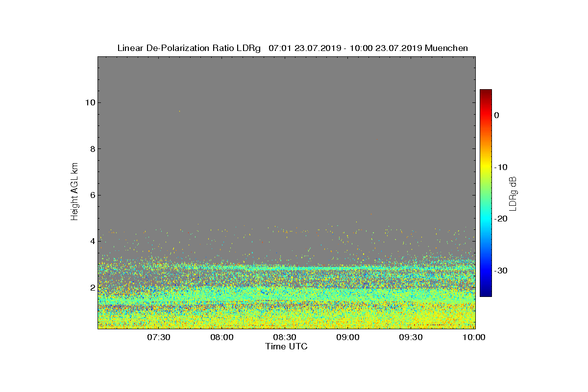Click the colorbar value -20 label
The image size is (588, 392).
pyautogui.click(x=500, y=219)
